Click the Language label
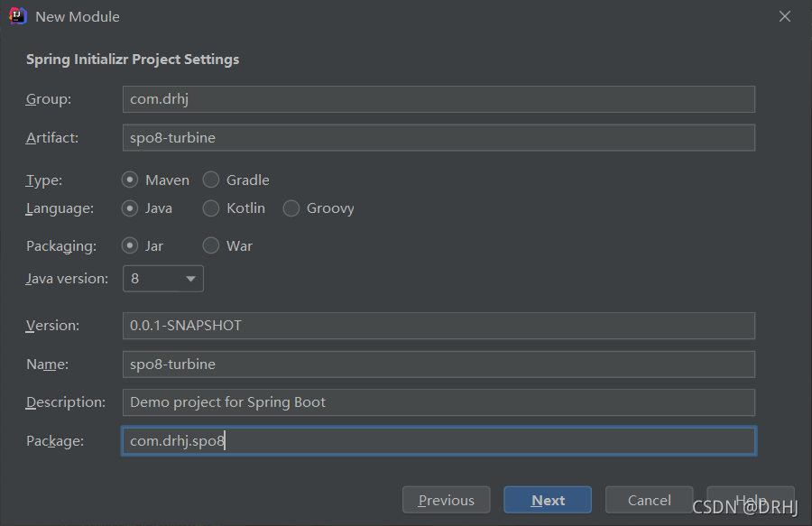The image size is (812, 526). [x=60, y=208]
